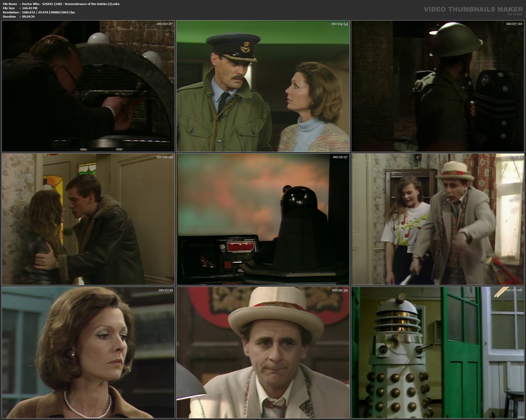Click the Video Thumbnails Maker watermark
This screenshot has height=420, width=526.
(x=473, y=9)
